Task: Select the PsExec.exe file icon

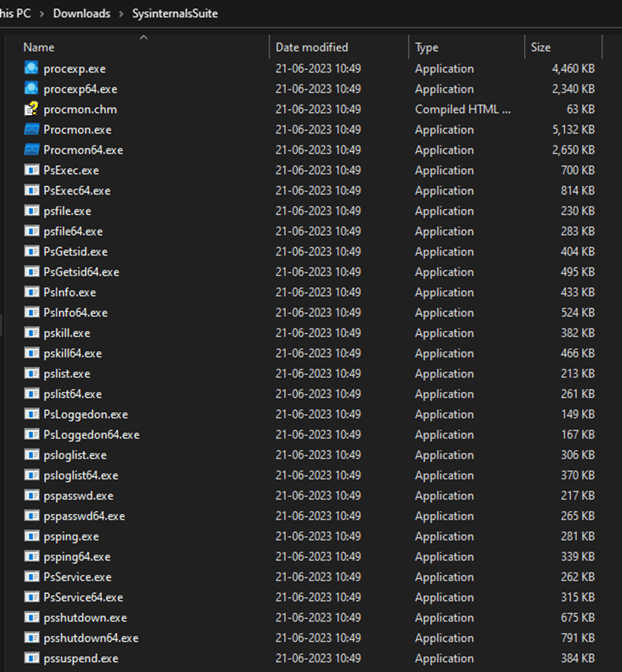Action: coord(31,170)
